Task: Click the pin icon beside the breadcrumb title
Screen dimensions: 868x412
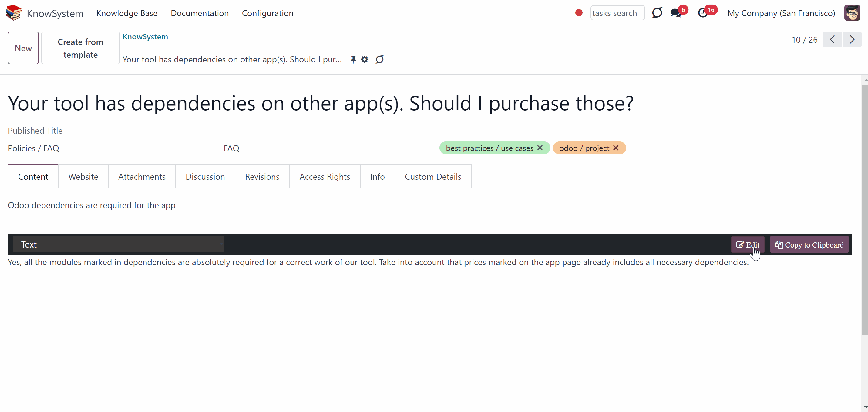Action: [x=353, y=59]
